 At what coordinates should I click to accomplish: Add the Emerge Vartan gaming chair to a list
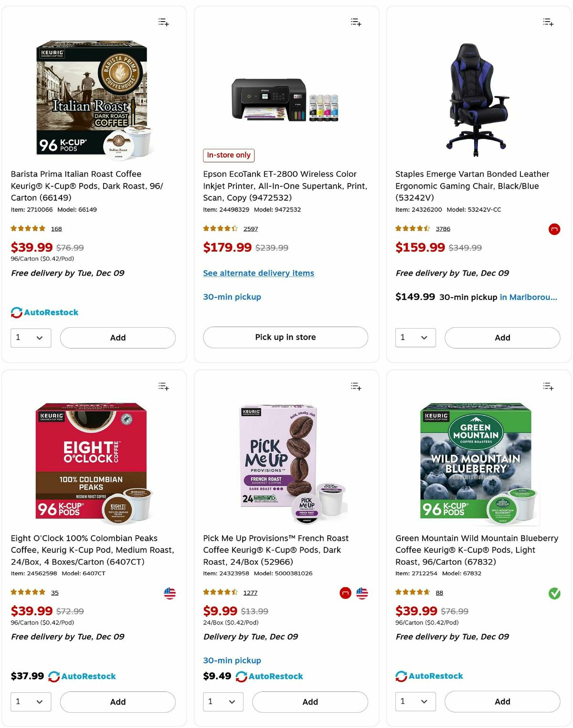click(x=549, y=22)
